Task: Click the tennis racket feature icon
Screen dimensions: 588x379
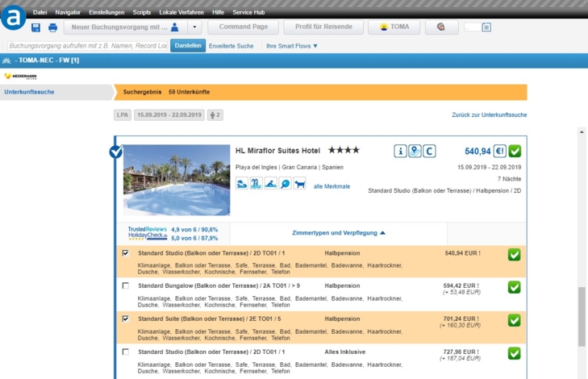Action: click(286, 184)
